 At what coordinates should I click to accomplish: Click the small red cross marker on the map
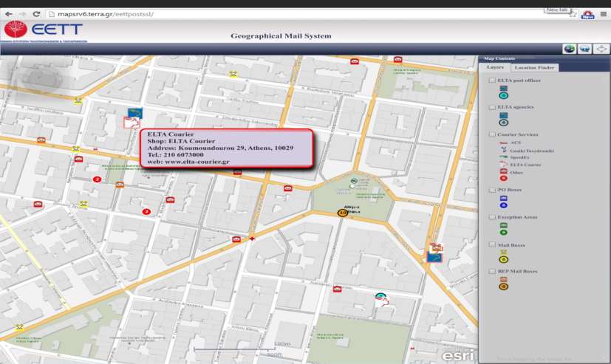252,238
